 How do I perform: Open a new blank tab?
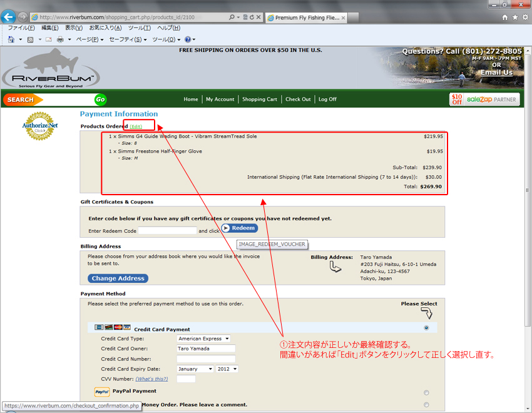(353, 18)
